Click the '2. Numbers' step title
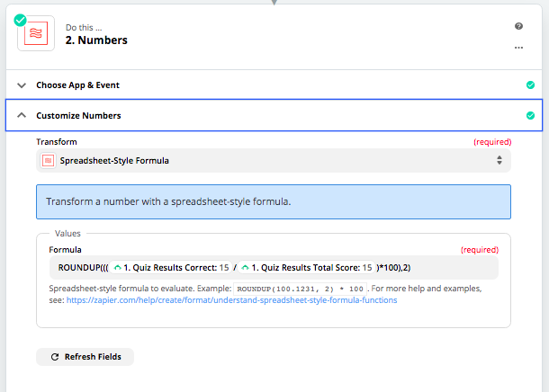The height and width of the screenshot is (392, 549). pyautogui.click(x=96, y=40)
